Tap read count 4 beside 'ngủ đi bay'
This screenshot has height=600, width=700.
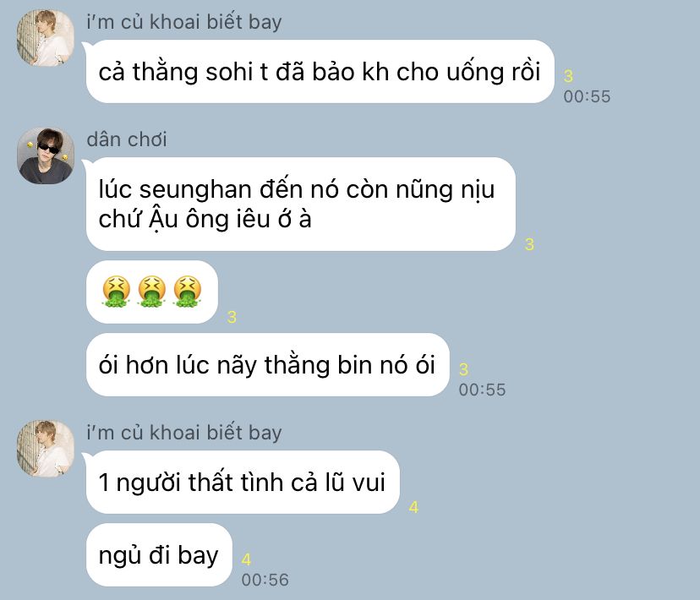pyautogui.click(x=246, y=559)
